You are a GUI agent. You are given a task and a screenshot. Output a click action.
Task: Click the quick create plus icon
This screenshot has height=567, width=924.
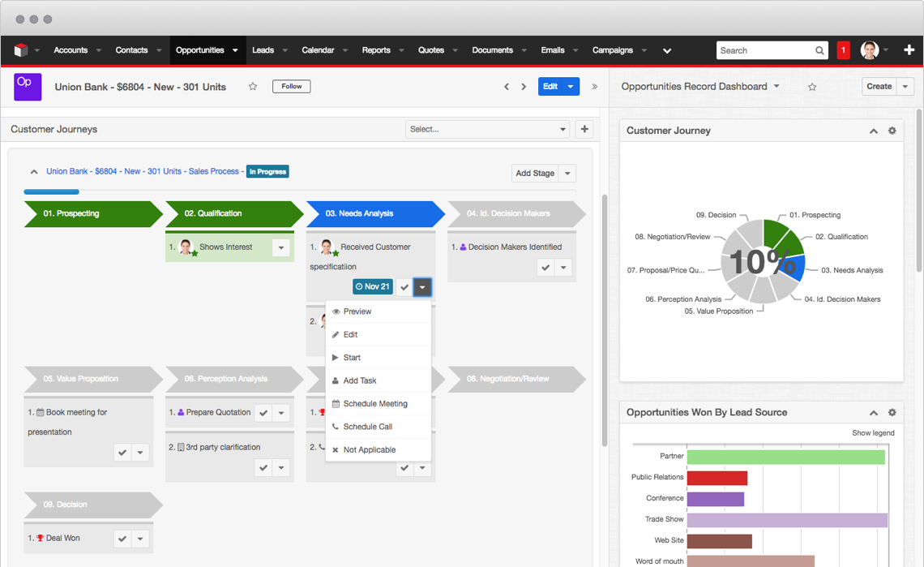[x=909, y=50]
